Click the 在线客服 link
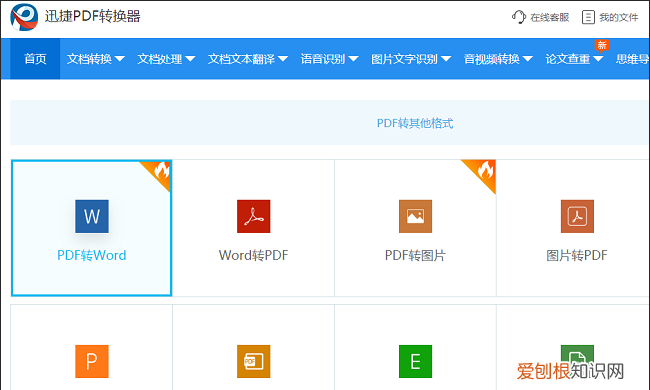The width and height of the screenshot is (650, 390). coord(550,17)
